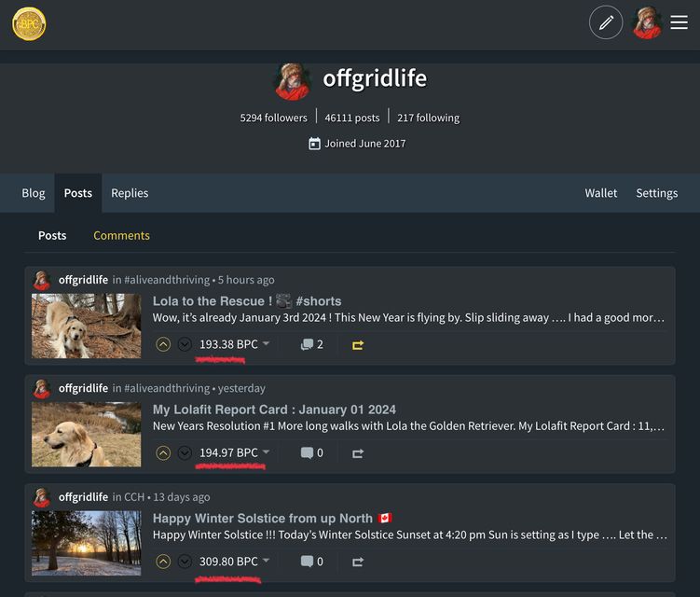Click the offgridlife profile heading
Image resolution: width=700 pixels, height=597 pixels.
375,78
